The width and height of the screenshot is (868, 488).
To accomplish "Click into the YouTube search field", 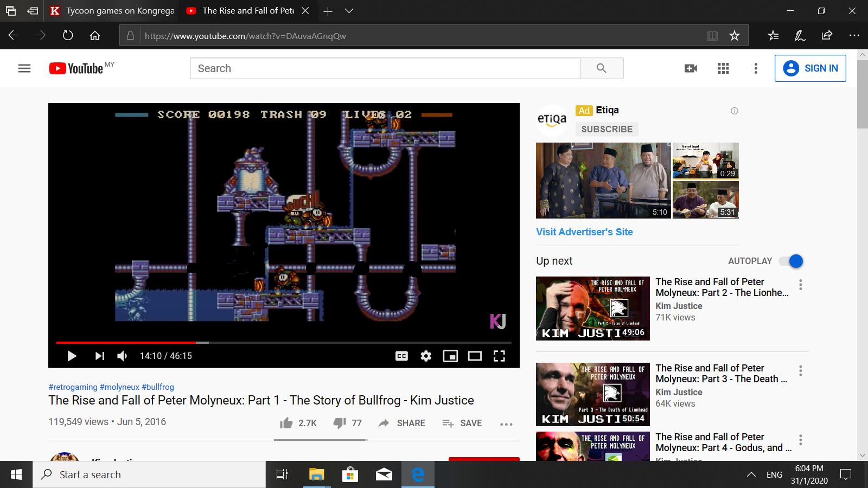I will pyautogui.click(x=385, y=68).
